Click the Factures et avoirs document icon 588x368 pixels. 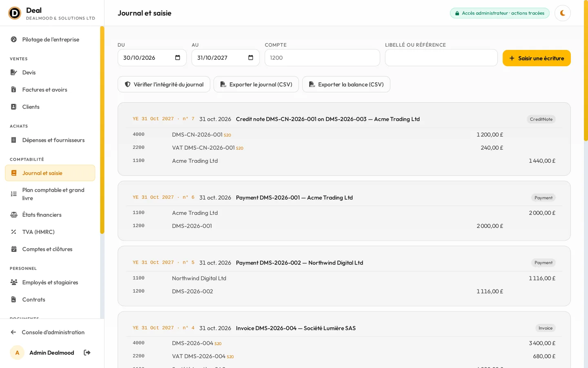14,90
